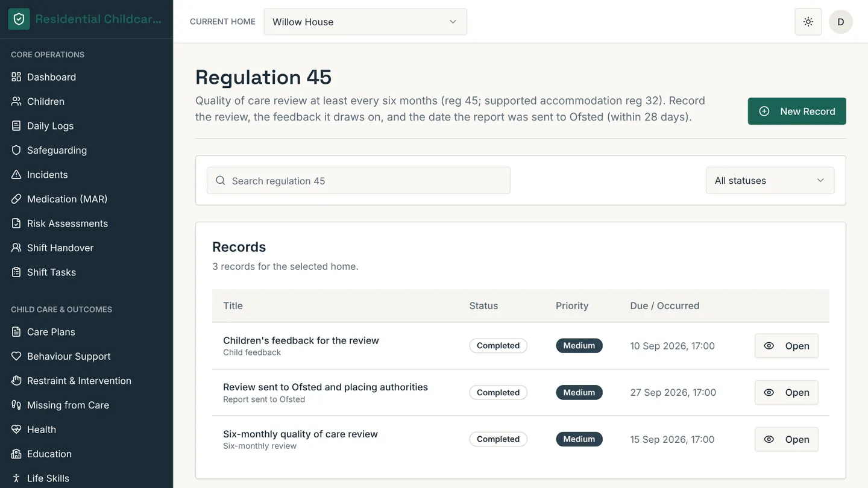Open the user avatar D menu
The height and width of the screenshot is (488, 868).
pyautogui.click(x=841, y=22)
